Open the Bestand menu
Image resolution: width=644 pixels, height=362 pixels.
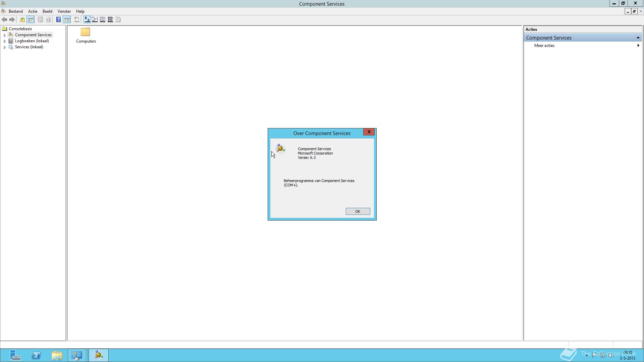[x=15, y=11]
